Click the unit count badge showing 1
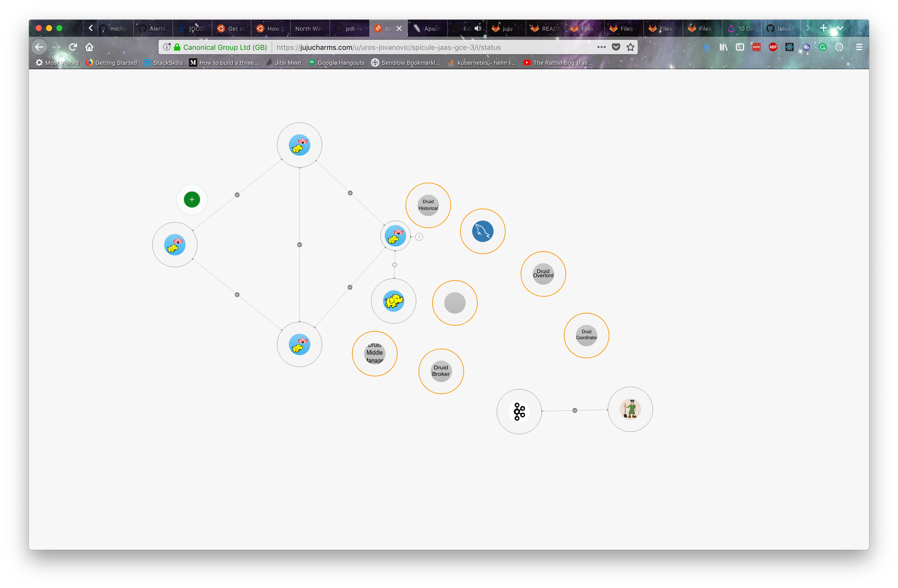Screen dimensions: 898x588 [419, 237]
